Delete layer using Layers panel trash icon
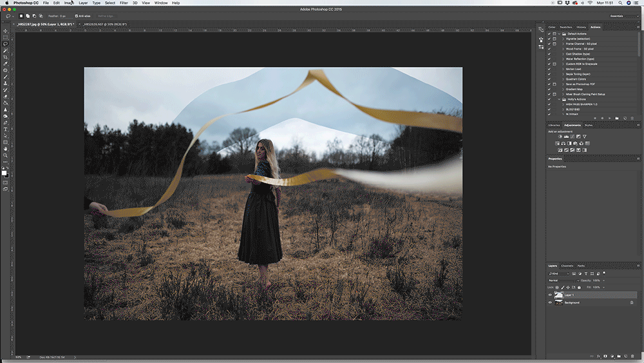 point(632,357)
